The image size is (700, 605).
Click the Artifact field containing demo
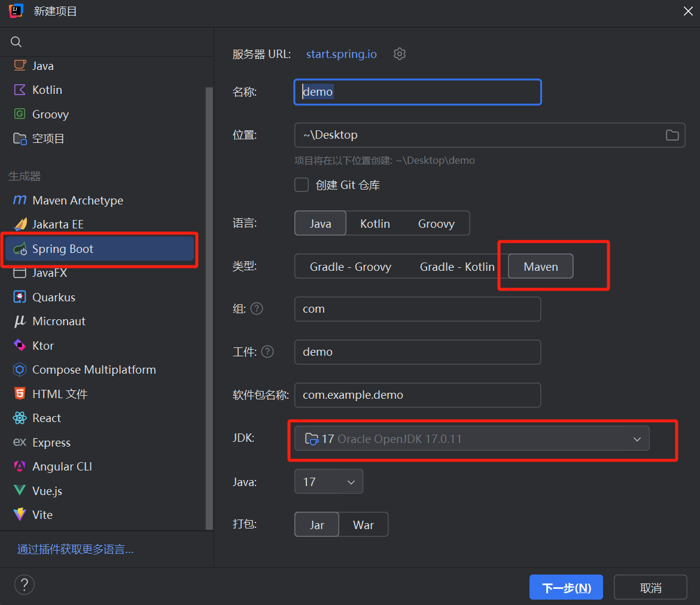click(x=418, y=352)
